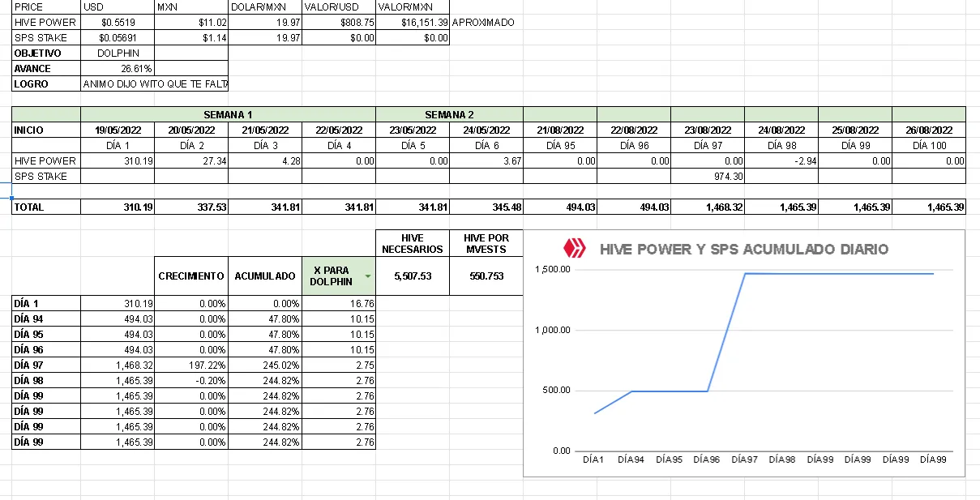Select the SEMANA 1 merged header cell
Image resolution: width=980 pixels, height=500 pixels.
[x=228, y=114]
